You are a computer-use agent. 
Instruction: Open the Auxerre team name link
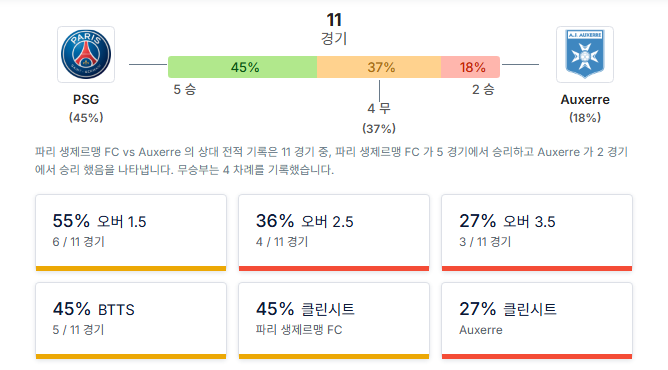tap(584, 100)
